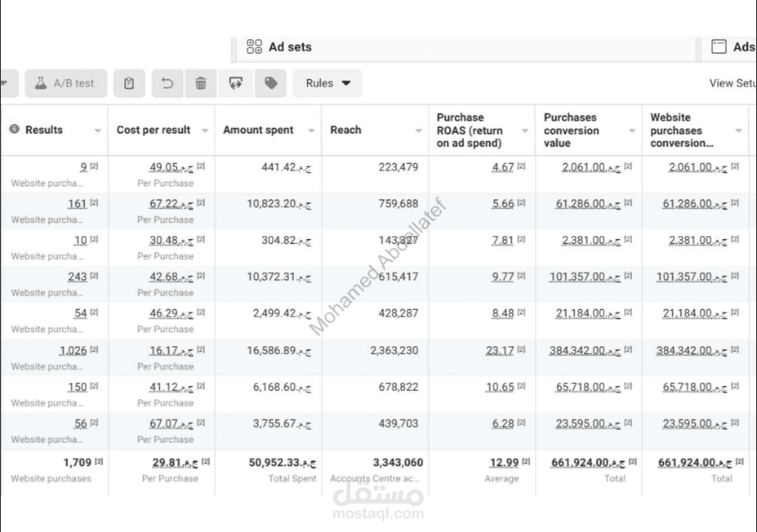Open the Reach column dropdown arrow
The width and height of the screenshot is (757, 532).
[x=418, y=131]
